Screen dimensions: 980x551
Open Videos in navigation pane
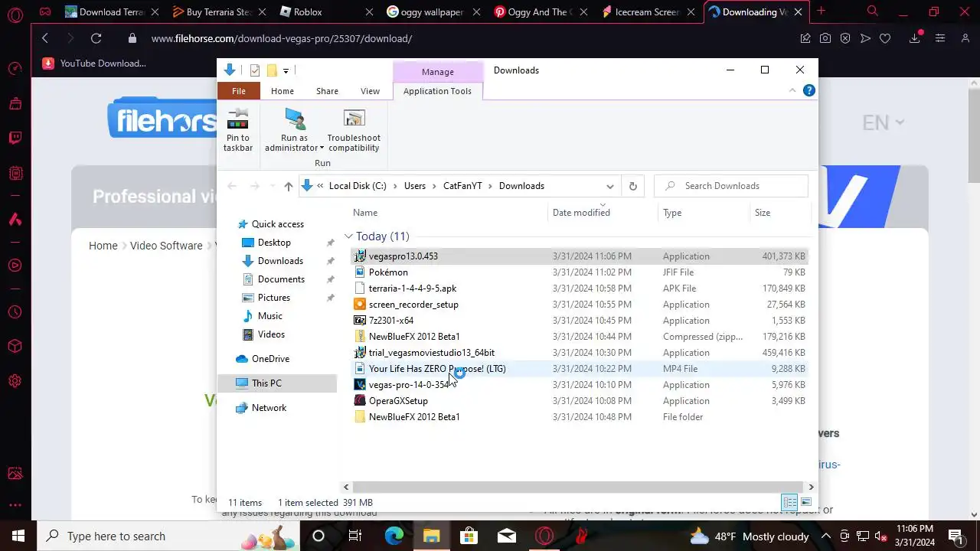click(271, 334)
